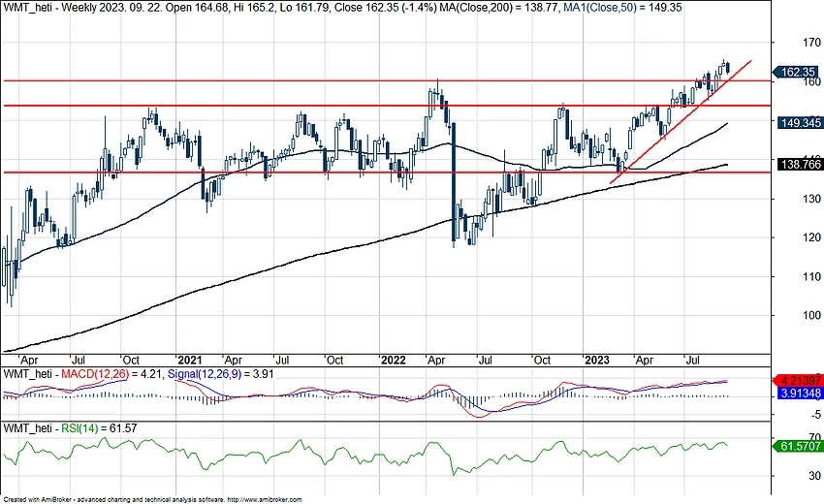Click the Apr label right after 2023

[645, 360]
